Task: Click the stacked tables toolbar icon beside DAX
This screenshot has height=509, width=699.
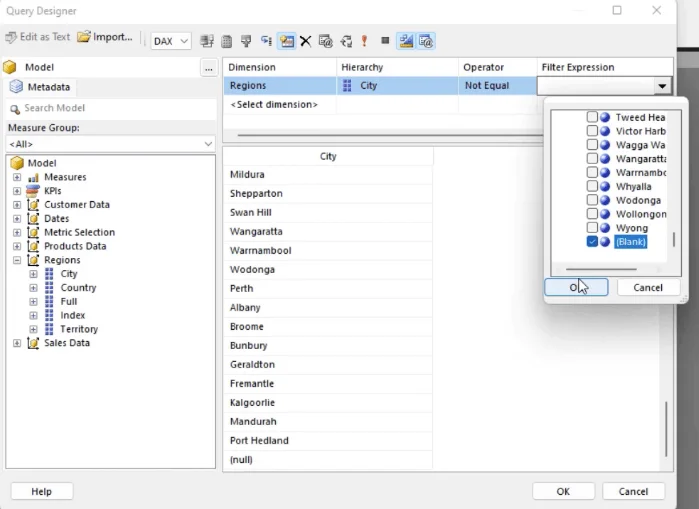Action: pyautogui.click(x=207, y=41)
